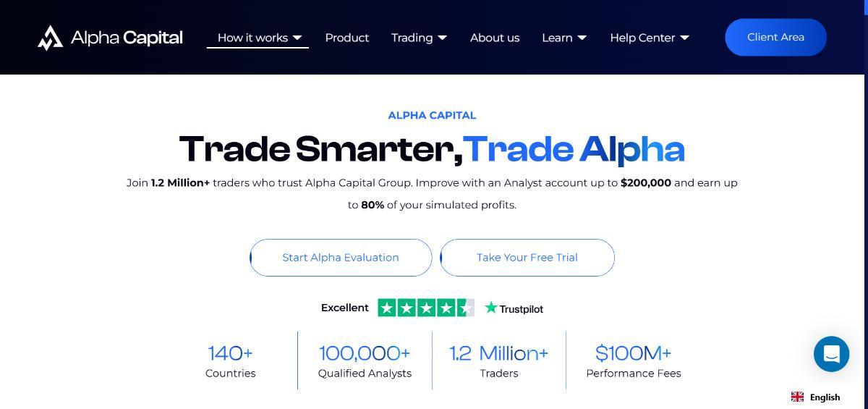Click the Client Area button
The height and width of the screenshot is (409, 868).
point(775,38)
